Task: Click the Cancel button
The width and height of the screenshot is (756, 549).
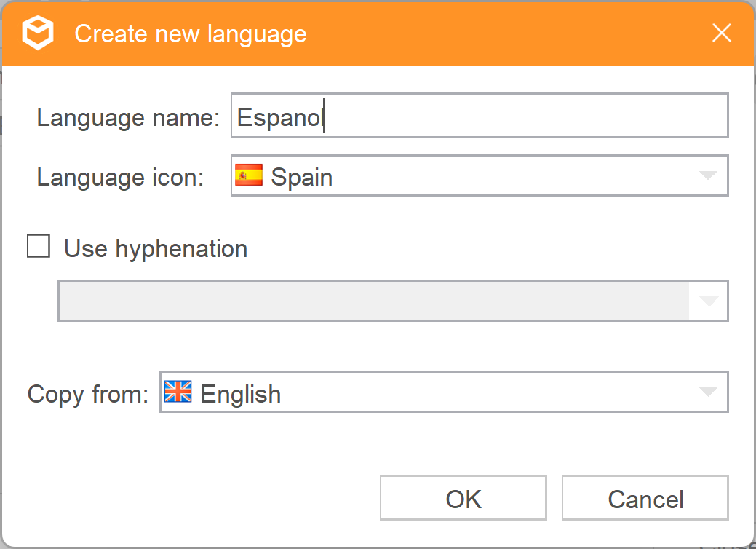Action: (x=645, y=498)
